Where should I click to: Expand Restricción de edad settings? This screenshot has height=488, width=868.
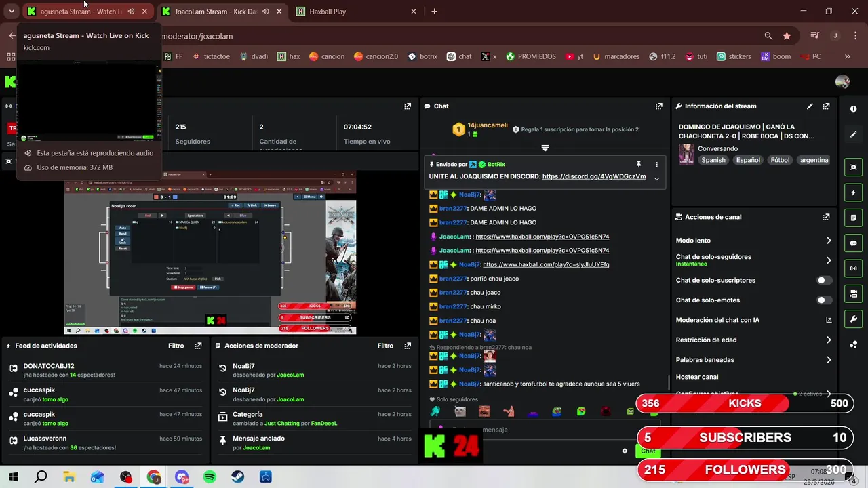click(x=829, y=340)
